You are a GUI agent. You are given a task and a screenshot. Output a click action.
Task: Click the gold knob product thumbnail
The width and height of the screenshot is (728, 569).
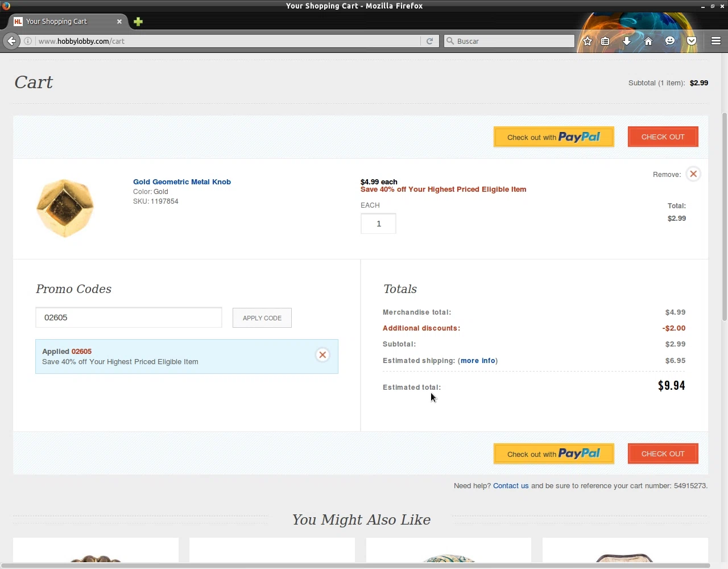coord(65,208)
